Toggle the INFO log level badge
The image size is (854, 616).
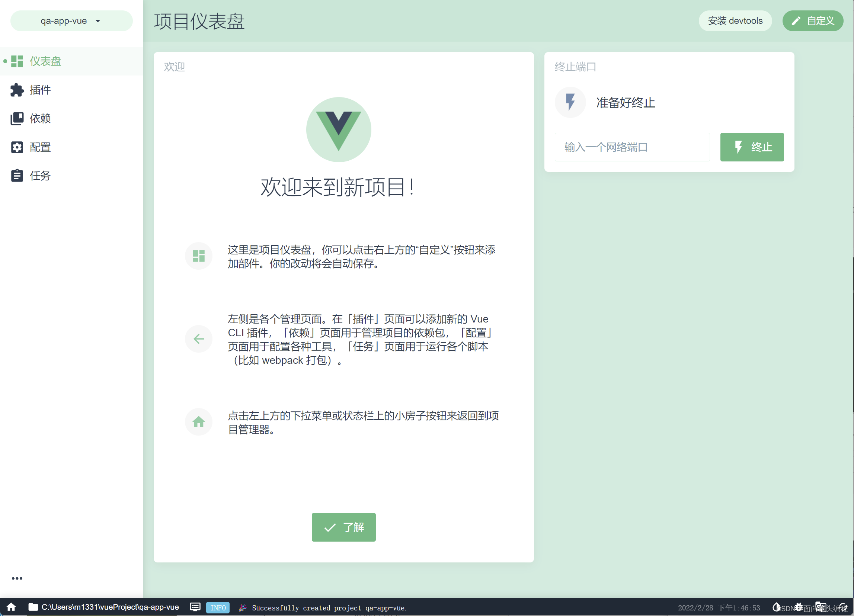click(218, 607)
